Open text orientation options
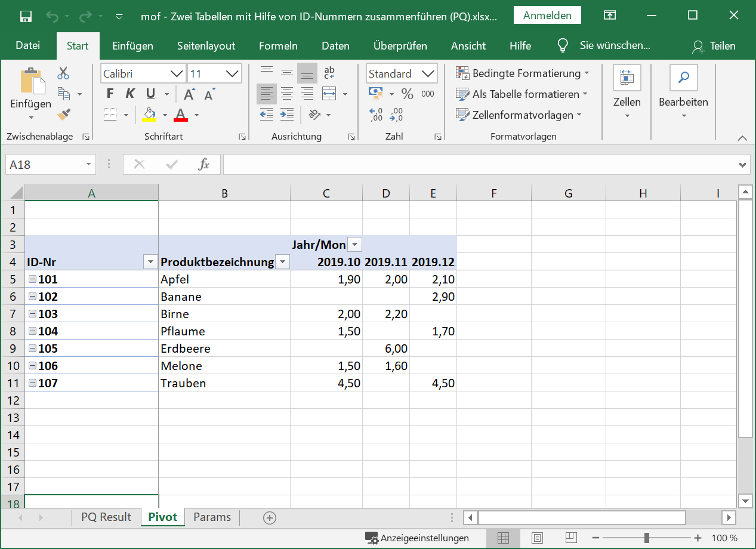Viewport: 756px width, 549px height. [314, 114]
